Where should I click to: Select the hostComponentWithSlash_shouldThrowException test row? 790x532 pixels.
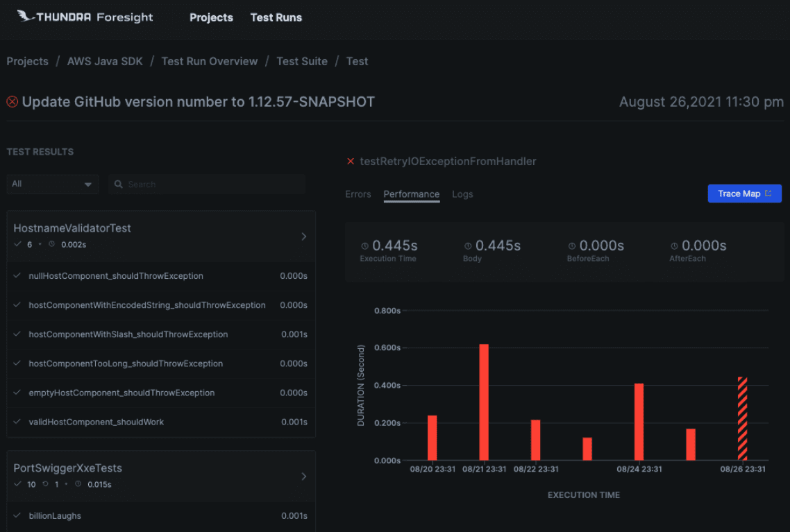coord(161,334)
